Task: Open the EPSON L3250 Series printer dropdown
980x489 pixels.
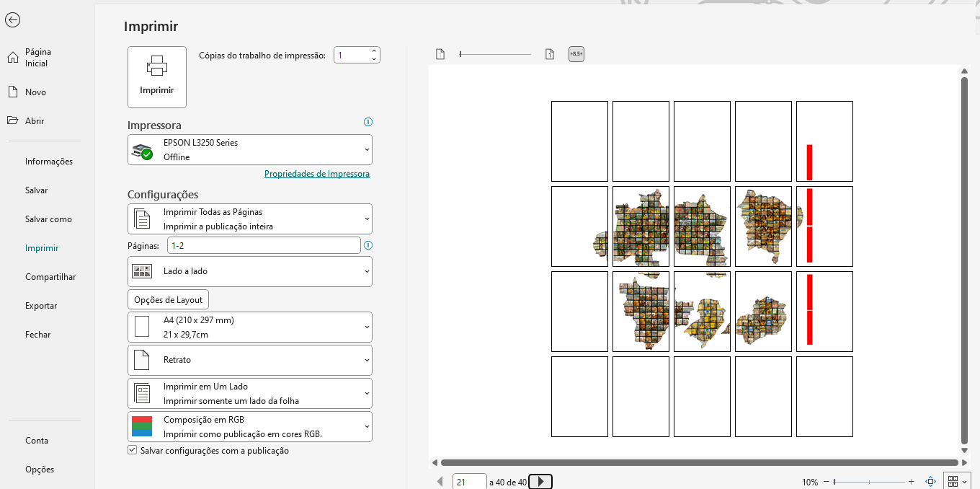Action: [x=250, y=149]
